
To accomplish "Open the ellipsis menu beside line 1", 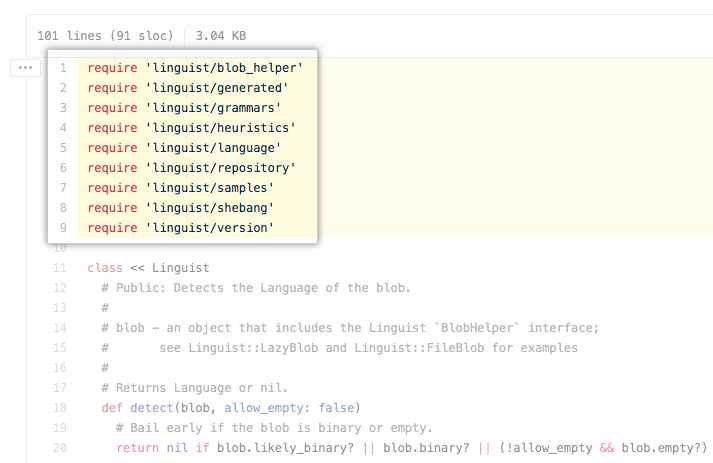I will click(25, 68).
